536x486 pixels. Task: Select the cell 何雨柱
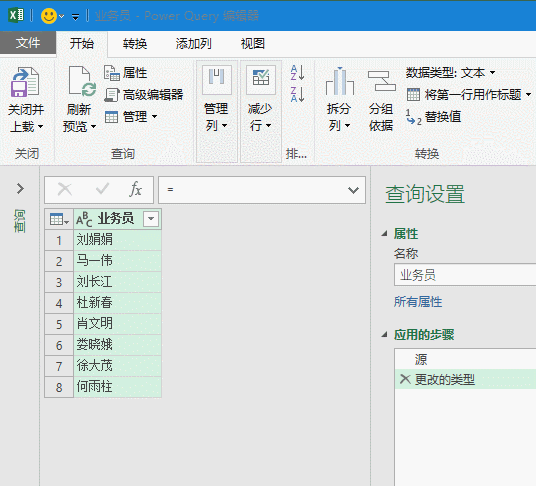[117, 387]
